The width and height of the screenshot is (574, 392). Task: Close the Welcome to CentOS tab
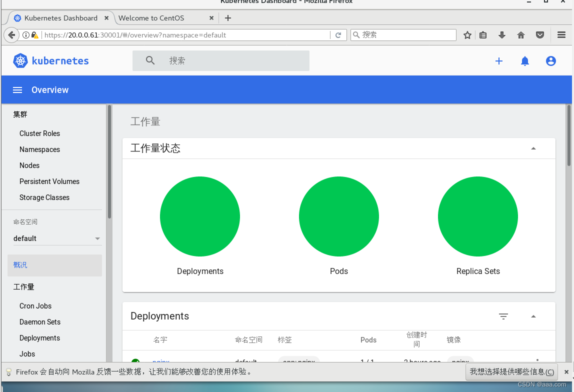(211, 18)
